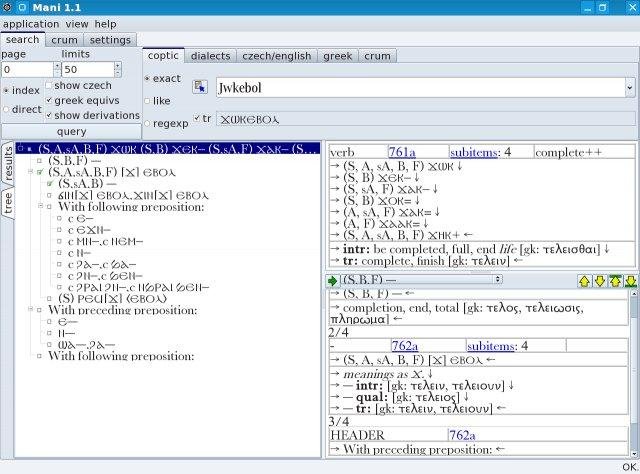This screenshot has height=474, width=640.
Task: Switch to the vertical results tab
Action: pos(8,164)
